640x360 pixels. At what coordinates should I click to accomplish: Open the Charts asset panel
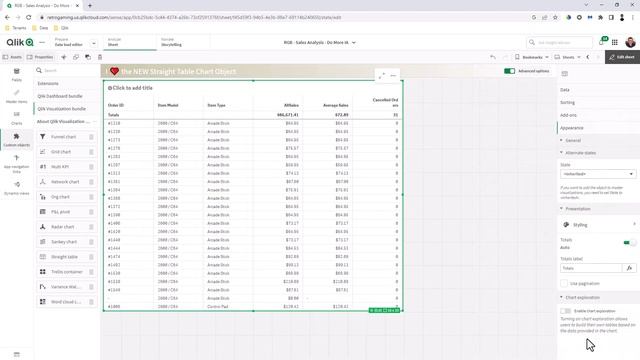[16, 118]
